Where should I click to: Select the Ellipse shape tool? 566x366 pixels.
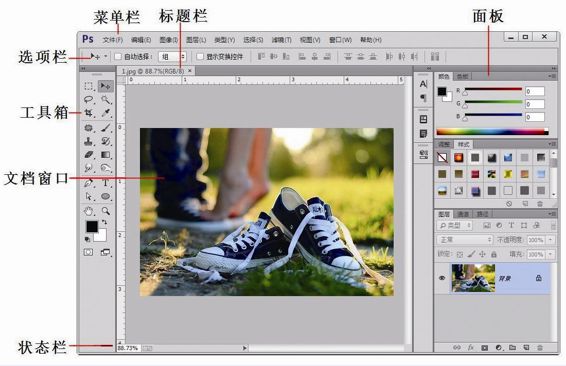pos(105,196)
